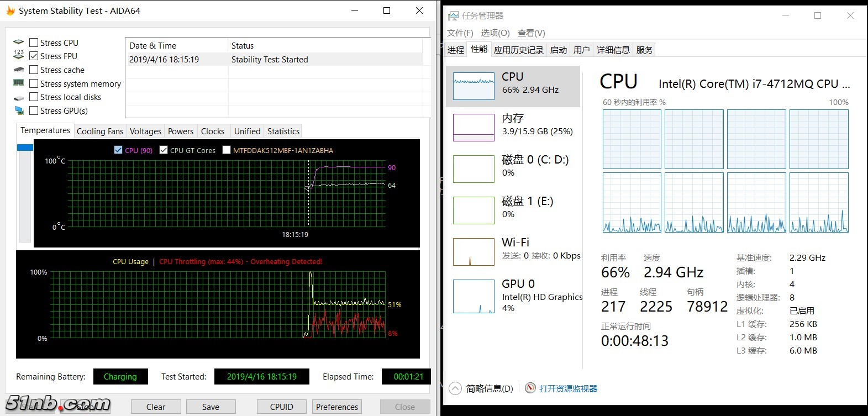Show the Statistics tab
This screenshot has width=868, height=416.
click(x=283, y=131)
